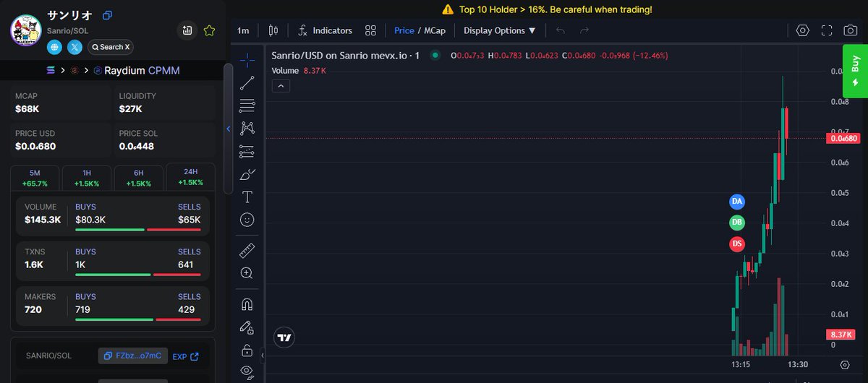Click the undo arrow in chart toolbar
The height and width of the screenshot is (383, 868).
(561, 30)
